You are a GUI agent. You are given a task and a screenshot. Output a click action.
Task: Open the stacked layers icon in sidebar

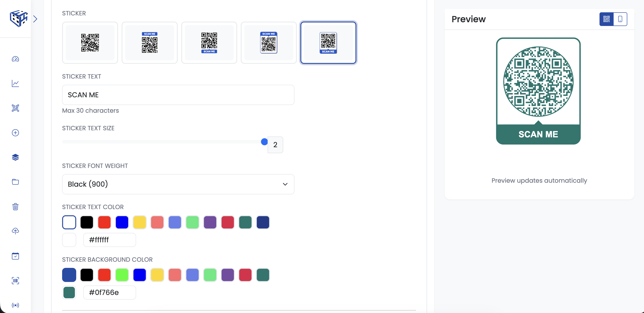15,157
